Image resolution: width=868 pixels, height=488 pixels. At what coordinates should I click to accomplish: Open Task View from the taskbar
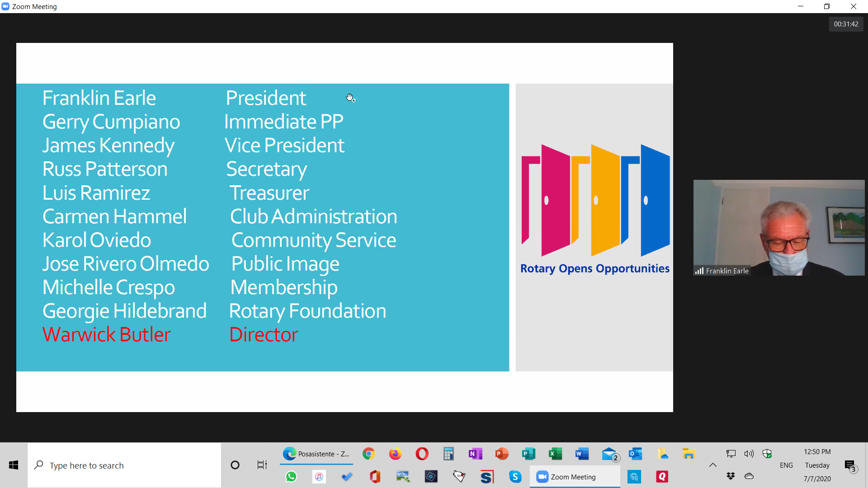pos(262,465)
